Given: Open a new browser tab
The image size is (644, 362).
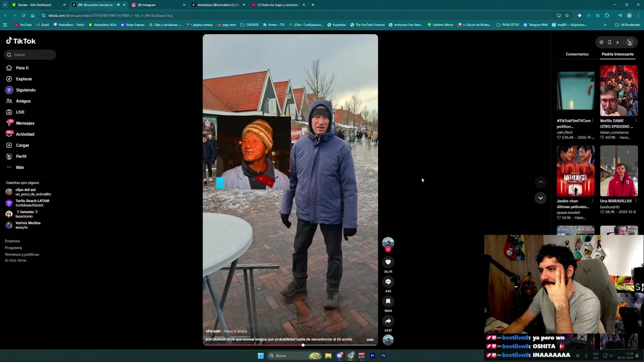Looking at the screenshot, I should pos(313,5).
